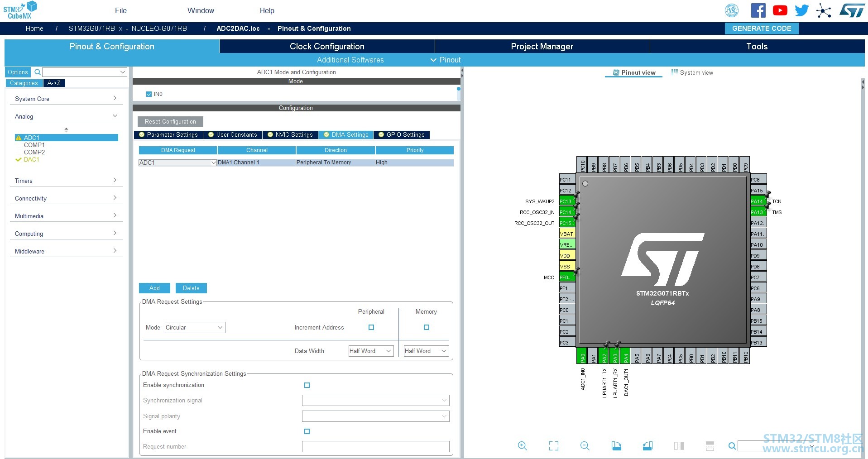Expand the Computing category
The image size is (868, 459).
pyautogui.click(x=66, y=234)
